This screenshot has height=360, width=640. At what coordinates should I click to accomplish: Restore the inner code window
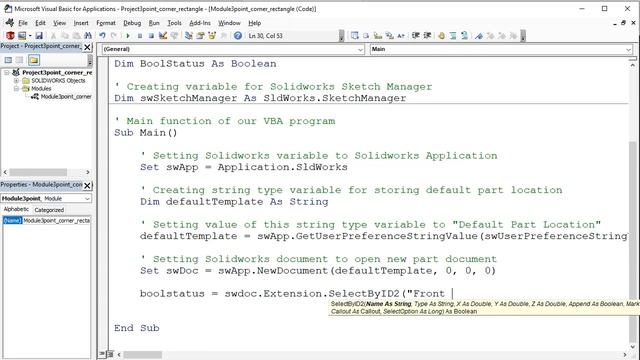[x=623, y=23]
